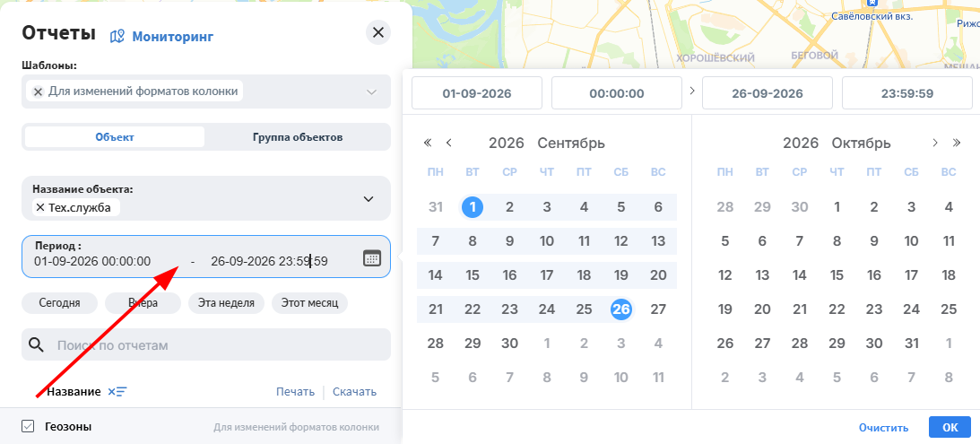Viewport: 980px width, 444px height.
Task: Select September 26 in the calendar
Action: coord(621,309)
